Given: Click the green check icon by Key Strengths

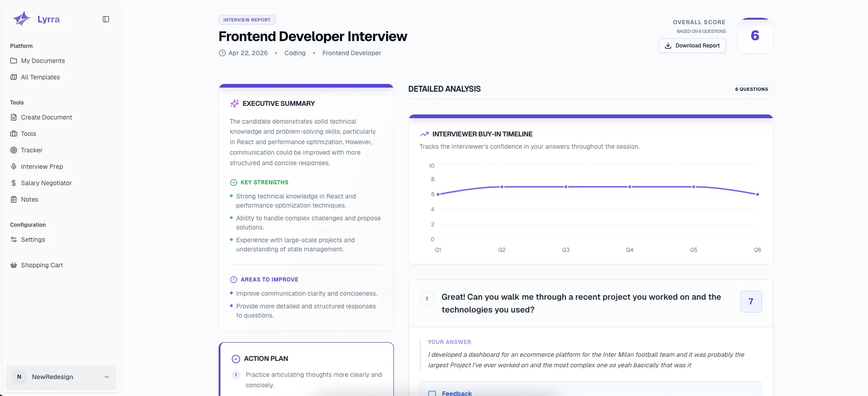Looking at the screenshot, I should point(234,182).
